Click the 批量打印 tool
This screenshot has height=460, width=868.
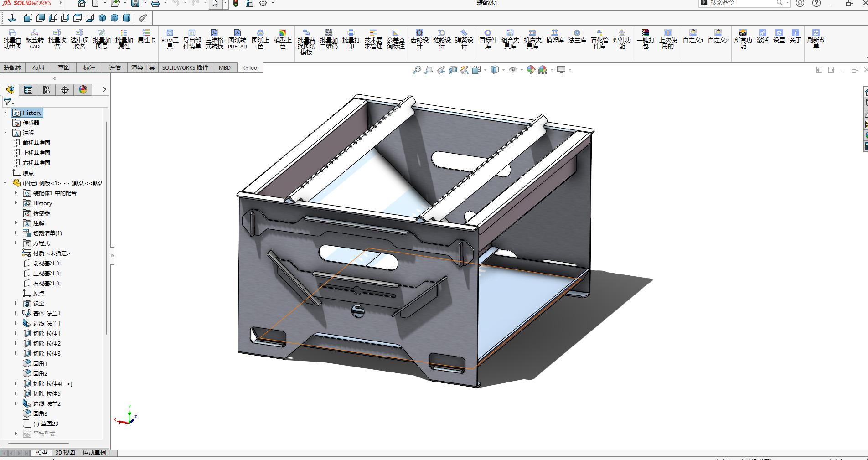coord(351,39)
